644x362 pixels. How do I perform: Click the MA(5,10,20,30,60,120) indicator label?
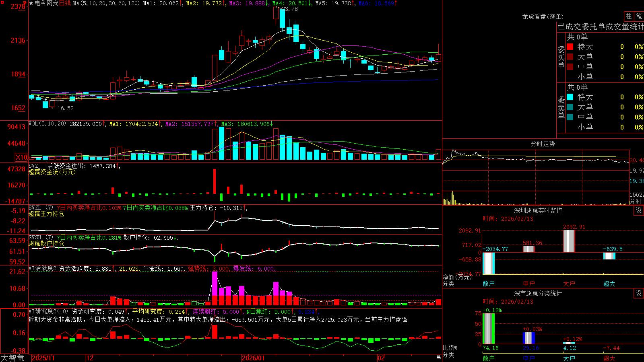pyautogui.click(x=106, y=3)
